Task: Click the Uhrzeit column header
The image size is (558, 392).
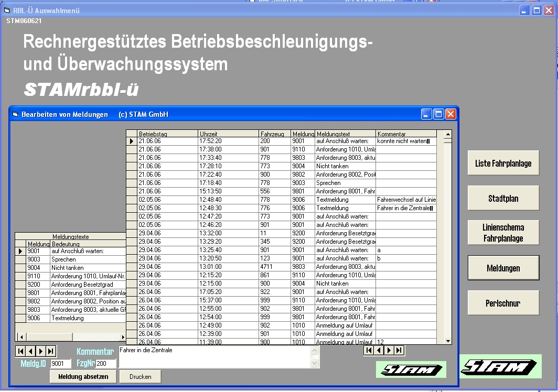Action: (228, 134)
